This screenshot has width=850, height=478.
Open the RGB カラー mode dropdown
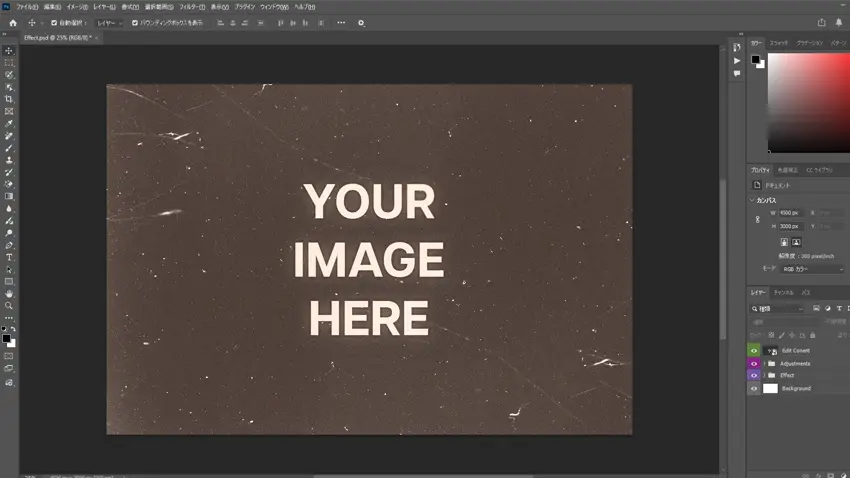point(811,268)
